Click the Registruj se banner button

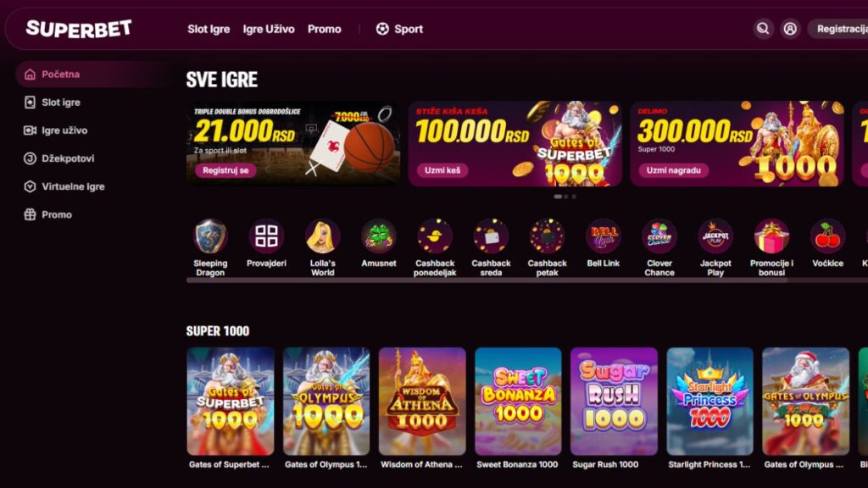coord(225,170)
